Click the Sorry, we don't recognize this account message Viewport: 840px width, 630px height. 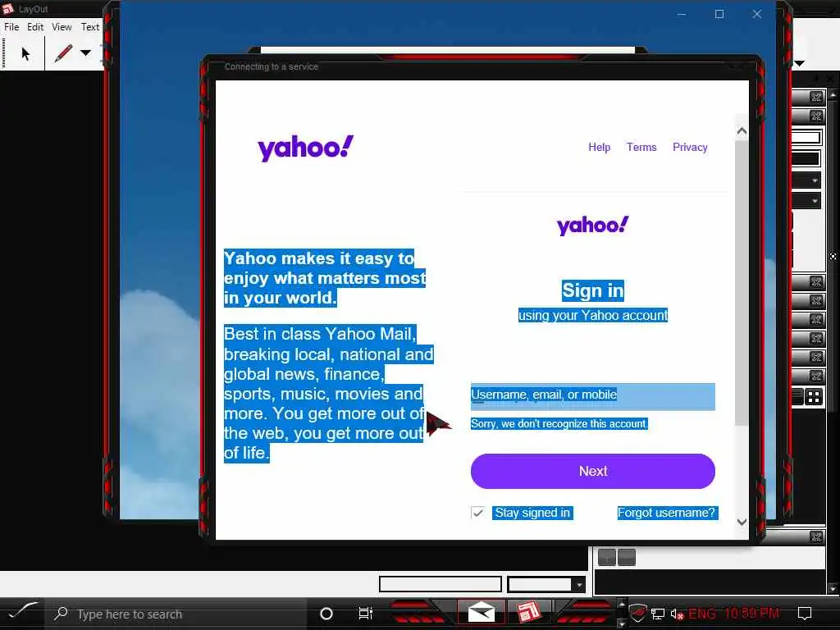(x=559, y=424)
